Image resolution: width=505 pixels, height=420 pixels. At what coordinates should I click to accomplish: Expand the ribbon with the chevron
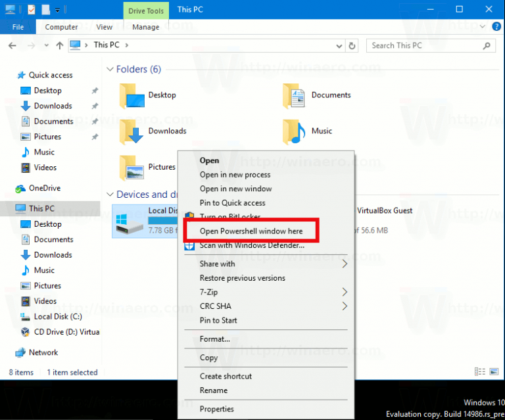(484, 27)
